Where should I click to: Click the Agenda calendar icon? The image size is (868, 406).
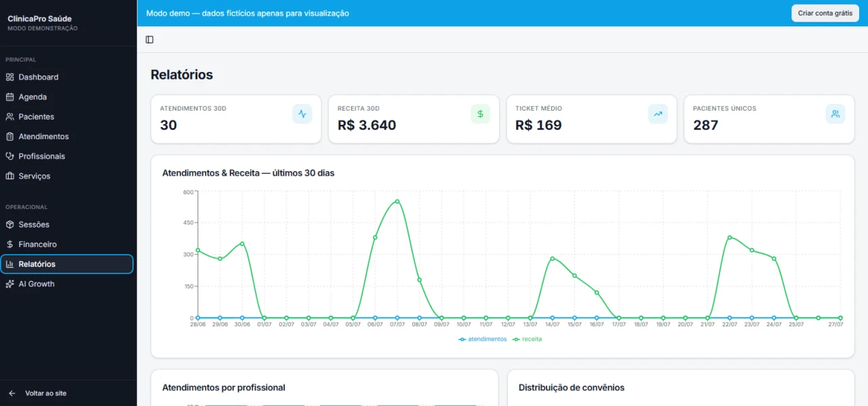pyautogui.click(x=9, y=97)
